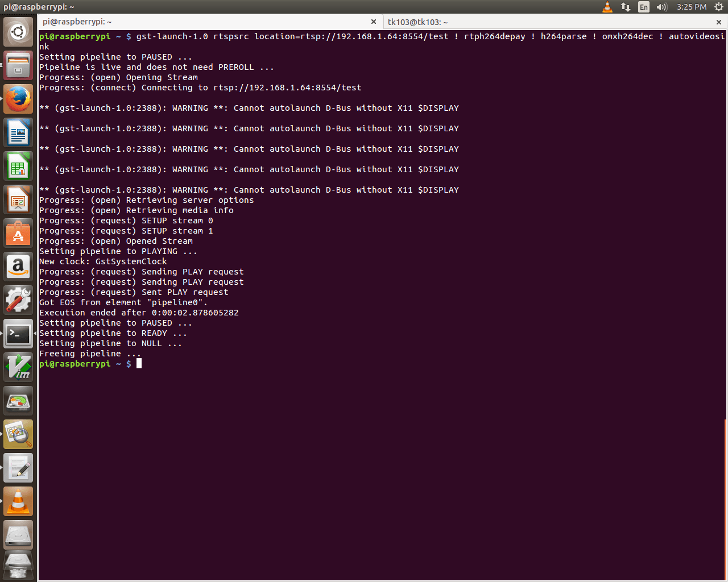Close the pi@raspberrypi terminal tab

coord(374,22)
